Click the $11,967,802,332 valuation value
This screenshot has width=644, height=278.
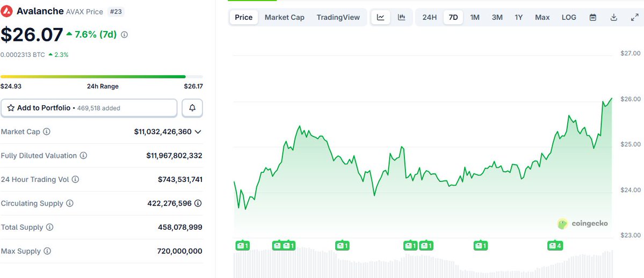point(174,156)
